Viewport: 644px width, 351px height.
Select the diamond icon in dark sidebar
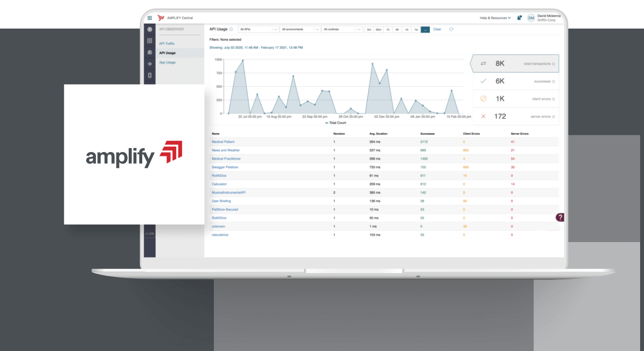coord(150,63)
